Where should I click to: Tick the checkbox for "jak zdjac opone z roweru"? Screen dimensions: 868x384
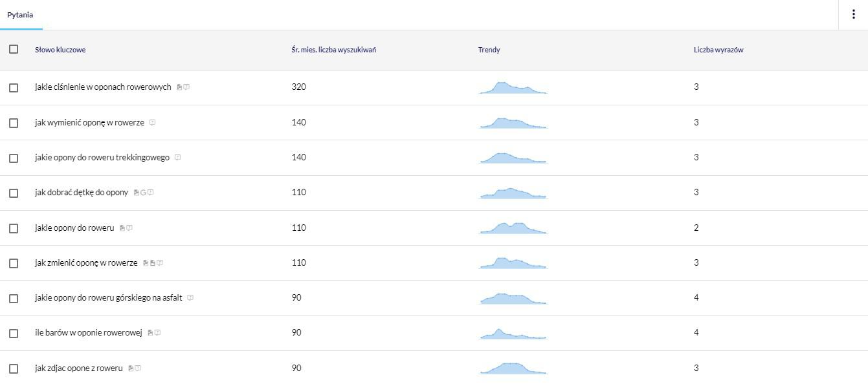[x=14, y=368]
